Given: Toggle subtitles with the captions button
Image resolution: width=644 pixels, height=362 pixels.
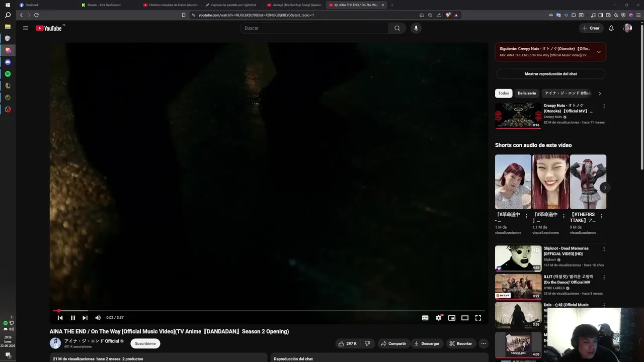Looking at the screenshot, I should pos(425,318).
